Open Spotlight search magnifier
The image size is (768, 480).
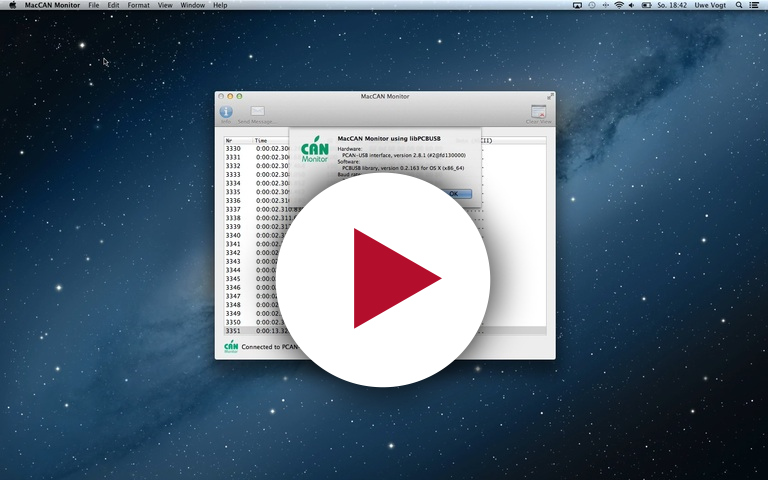[739, 5]
